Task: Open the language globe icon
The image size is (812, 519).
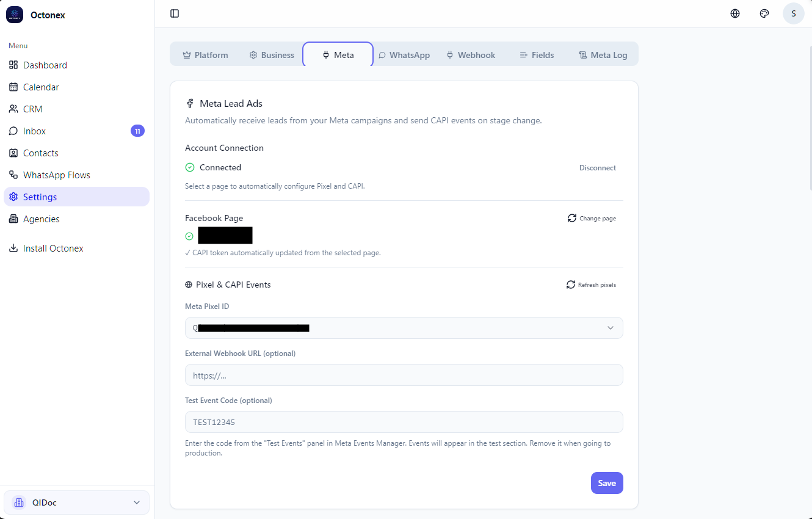Action: 735,13
